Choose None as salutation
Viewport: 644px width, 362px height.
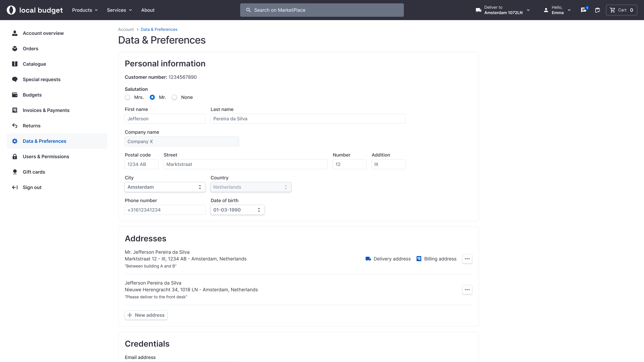(x=174, y=97)
